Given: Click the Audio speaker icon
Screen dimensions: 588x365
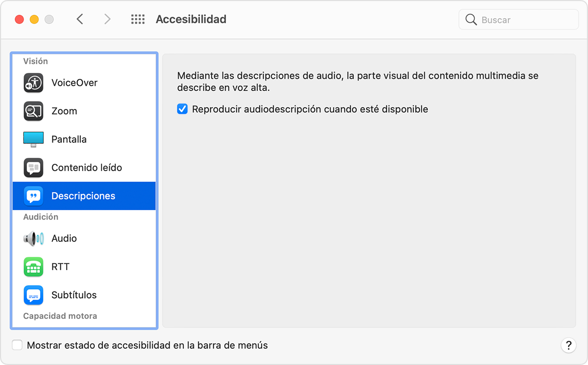Looking at the screenshot, I should tap(33, 238).
